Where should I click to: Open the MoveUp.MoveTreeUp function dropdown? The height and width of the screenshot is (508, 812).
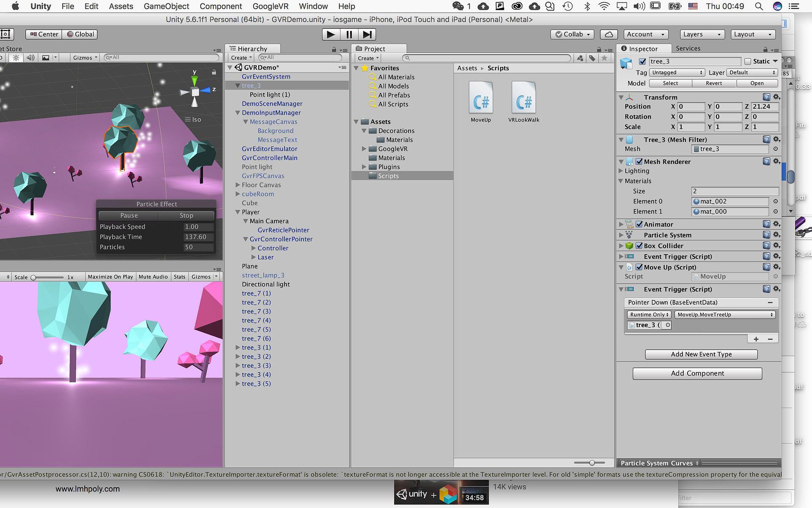(725, 314)
